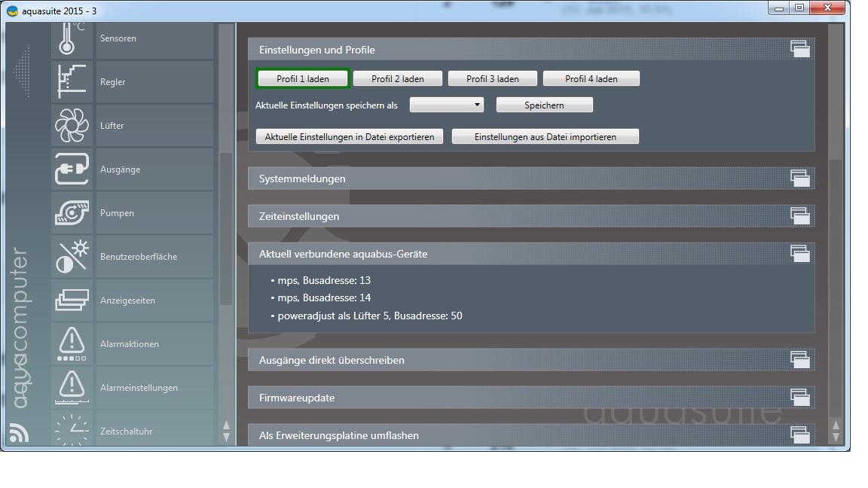The image size is (868, 488).
Task: Expand Ausgänge direkt überschreiben section
Action: [531, 360]
